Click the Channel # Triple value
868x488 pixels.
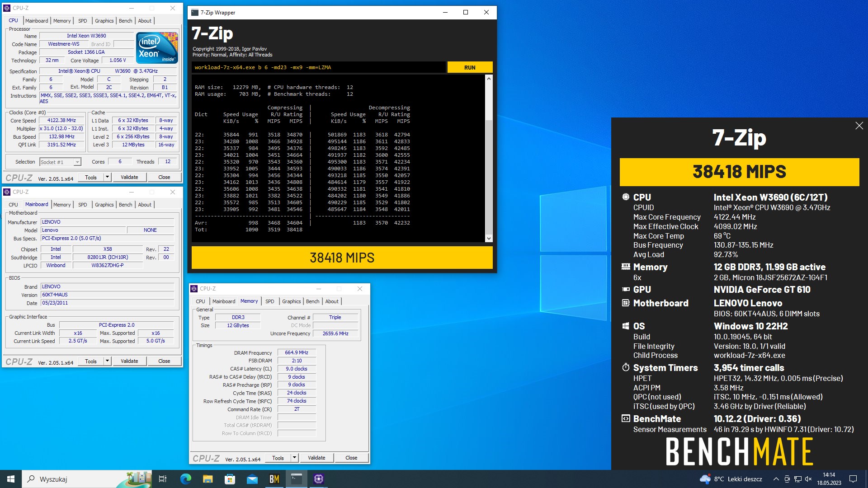335,317
